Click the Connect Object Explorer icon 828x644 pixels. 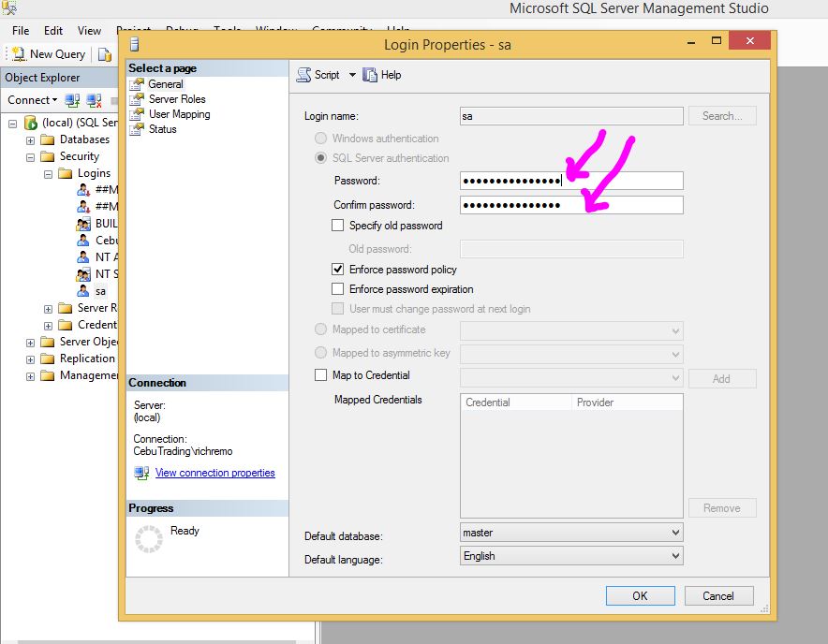[71, 100]
